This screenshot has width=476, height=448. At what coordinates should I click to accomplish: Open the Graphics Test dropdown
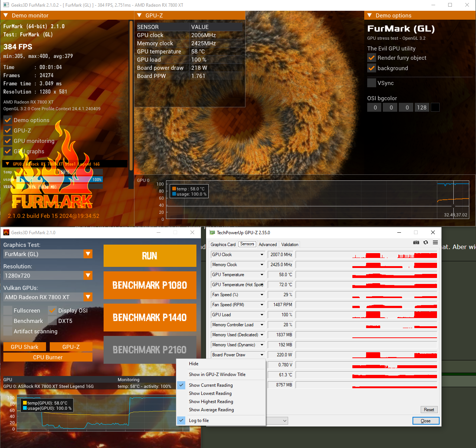(88, 254)
